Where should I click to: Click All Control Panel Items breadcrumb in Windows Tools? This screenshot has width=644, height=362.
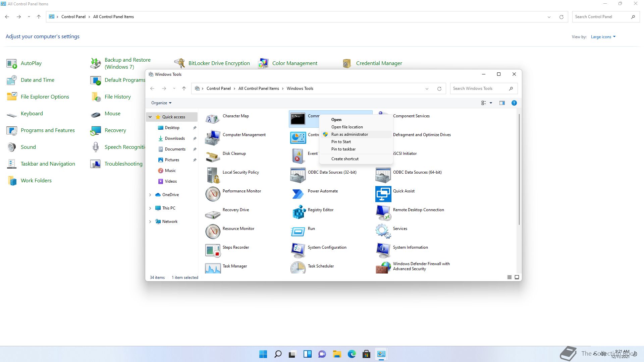[x=259, y=88]
